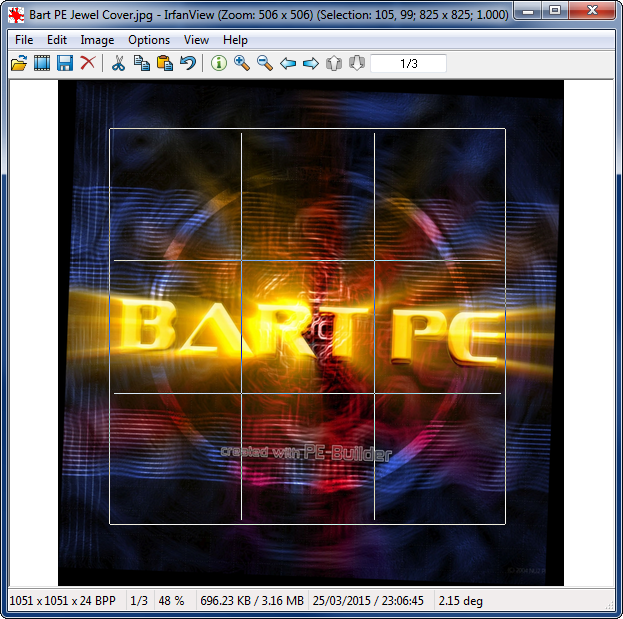
Task: Click the Cut scissors icon
Action: tap(118, 63)
